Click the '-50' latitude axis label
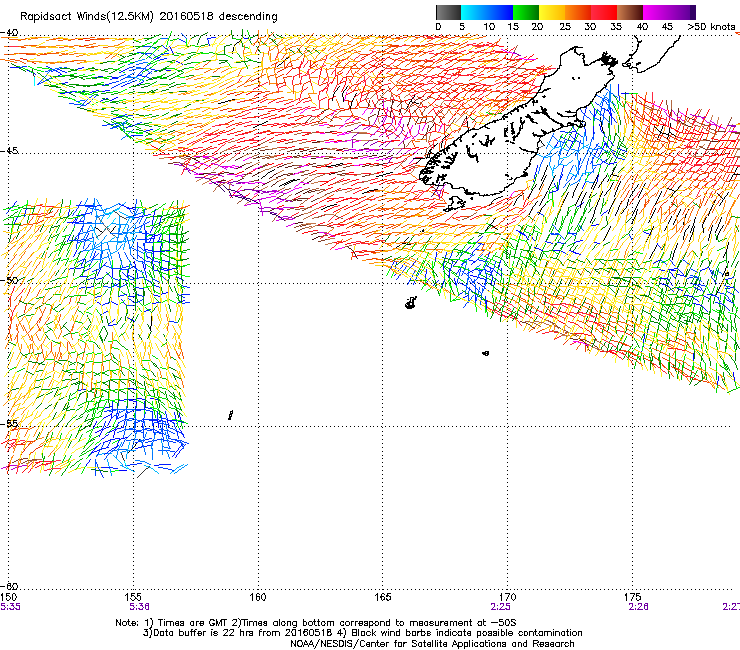This screenshot has width=740, height=650. (9, 280)
